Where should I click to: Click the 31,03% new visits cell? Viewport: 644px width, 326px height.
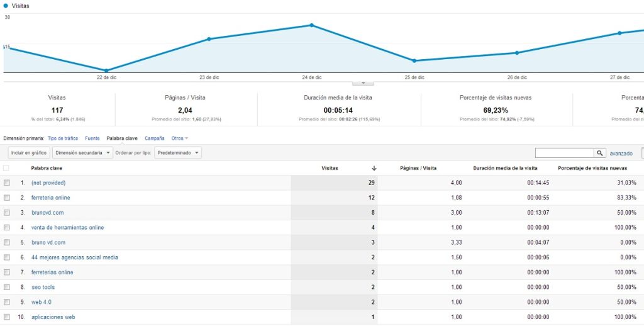[x=626, y=183]
